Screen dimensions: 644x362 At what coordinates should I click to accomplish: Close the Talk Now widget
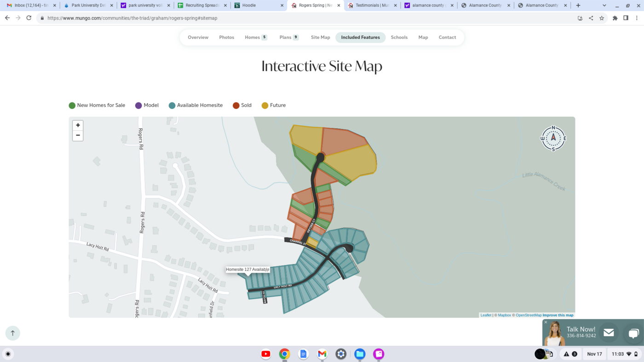click(x=546, y=322)
